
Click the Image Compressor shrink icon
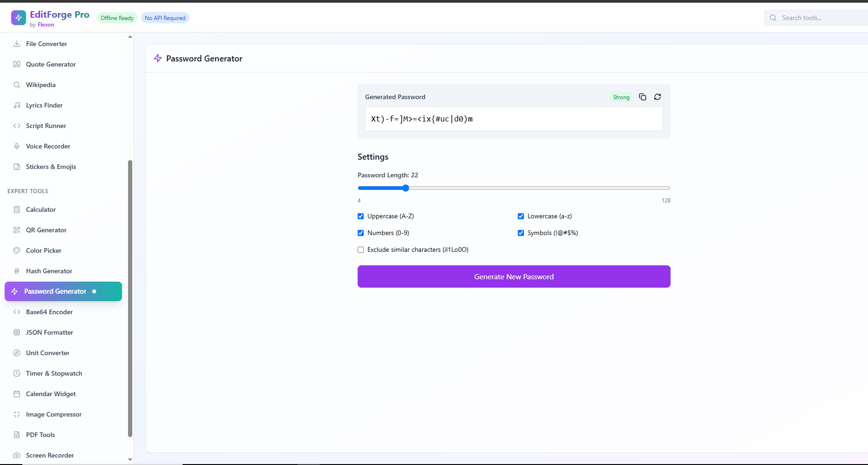(x=17, y=414)
